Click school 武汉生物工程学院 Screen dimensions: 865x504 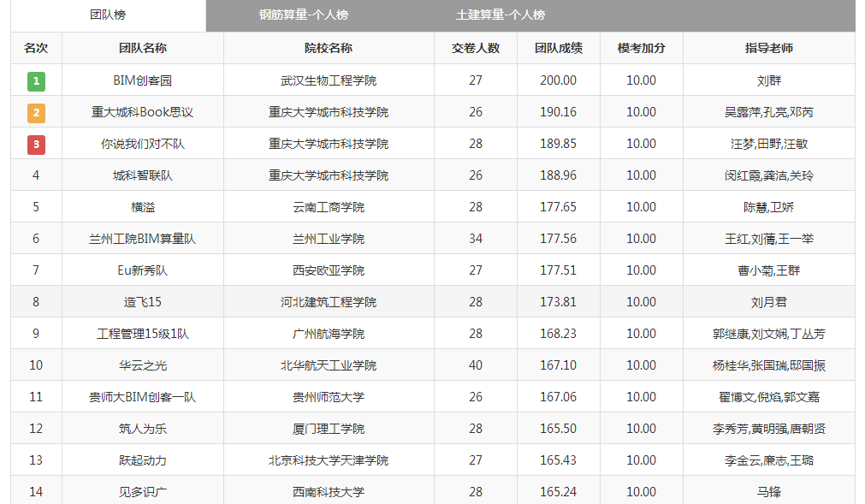pyautogui.click(x=329, y=80)
